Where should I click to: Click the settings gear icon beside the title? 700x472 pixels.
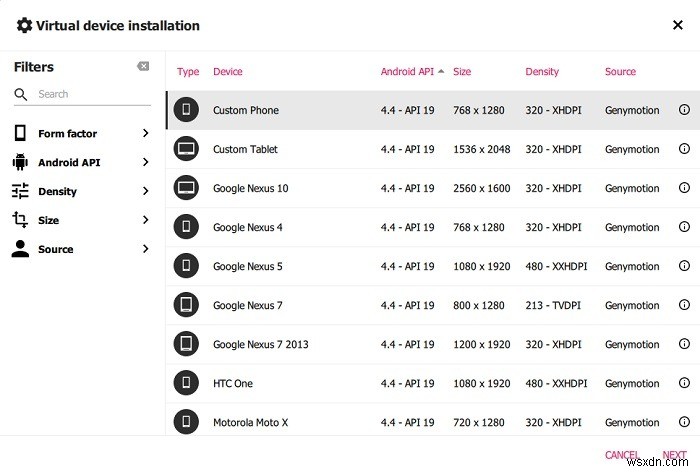(24, 25)
